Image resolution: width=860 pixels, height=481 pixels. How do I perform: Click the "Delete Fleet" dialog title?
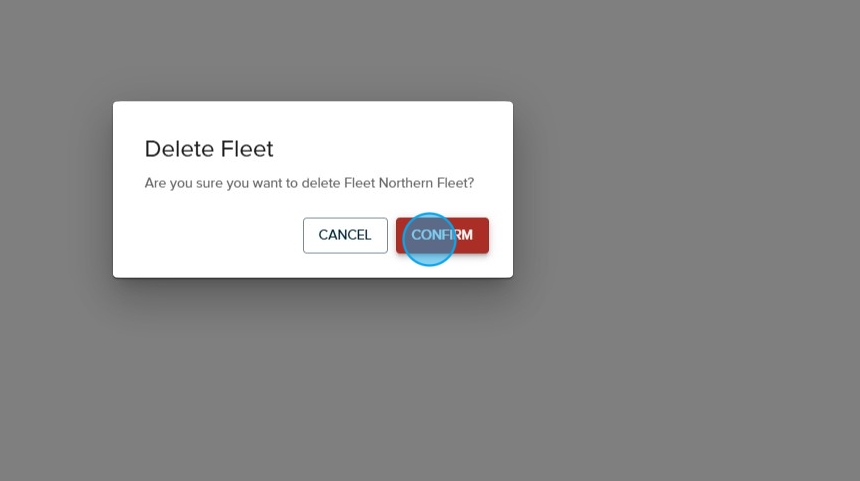[x=209, y=149]
